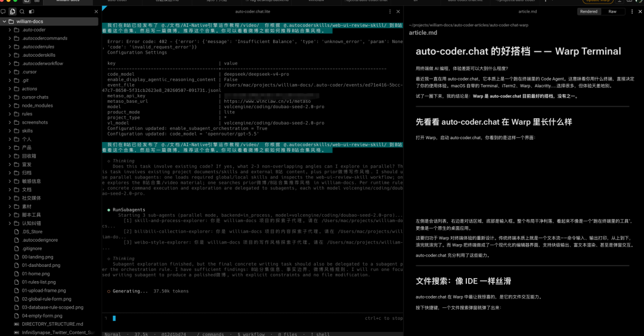Select the 回收箱 folder row

(49, 156)
